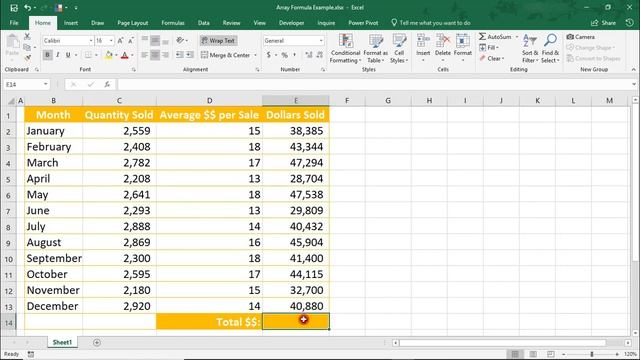Click the Format Painter brush icon
Image resolution: width=640 pixels, height=360 pixels.
27,58
